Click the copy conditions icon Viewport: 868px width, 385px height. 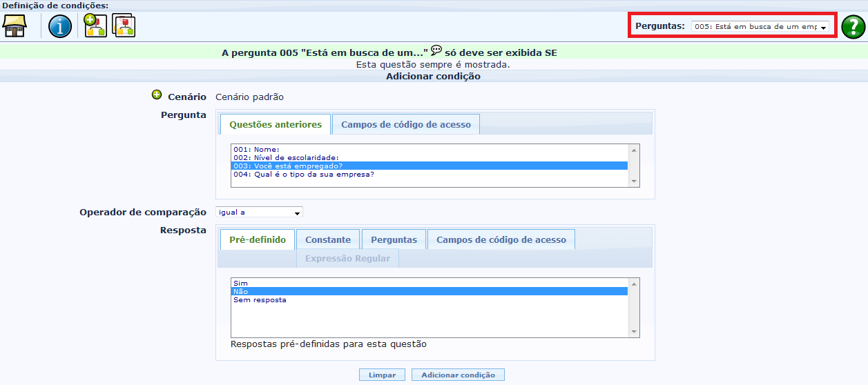(x=124, y=26)
